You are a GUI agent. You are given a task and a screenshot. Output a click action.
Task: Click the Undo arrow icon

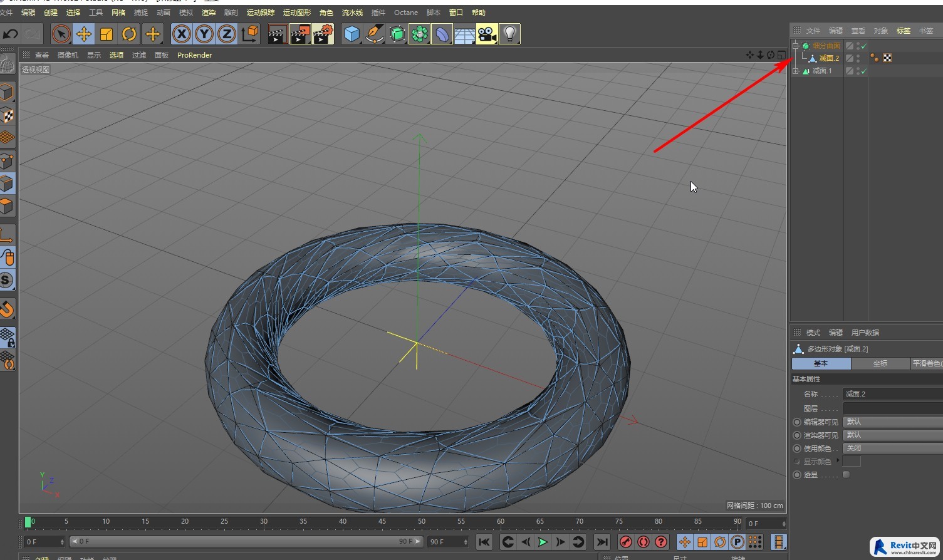point(10,34)
